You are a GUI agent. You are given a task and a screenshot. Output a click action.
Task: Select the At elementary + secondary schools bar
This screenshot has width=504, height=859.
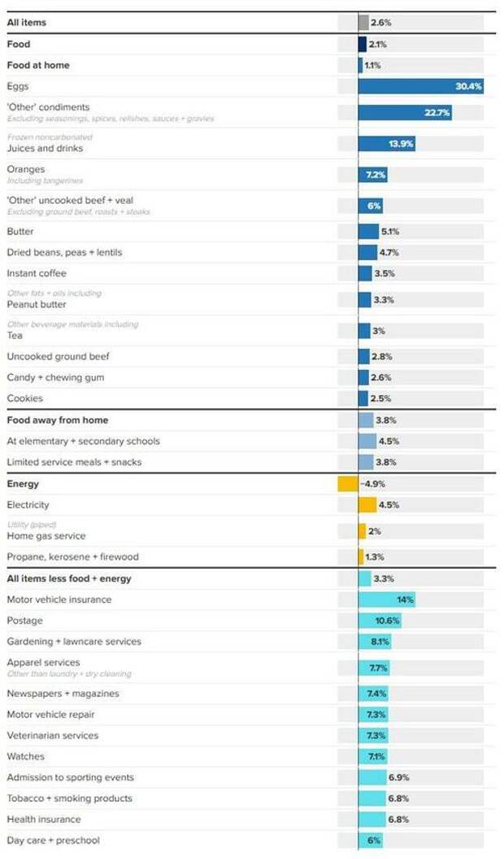coord(367,441)
